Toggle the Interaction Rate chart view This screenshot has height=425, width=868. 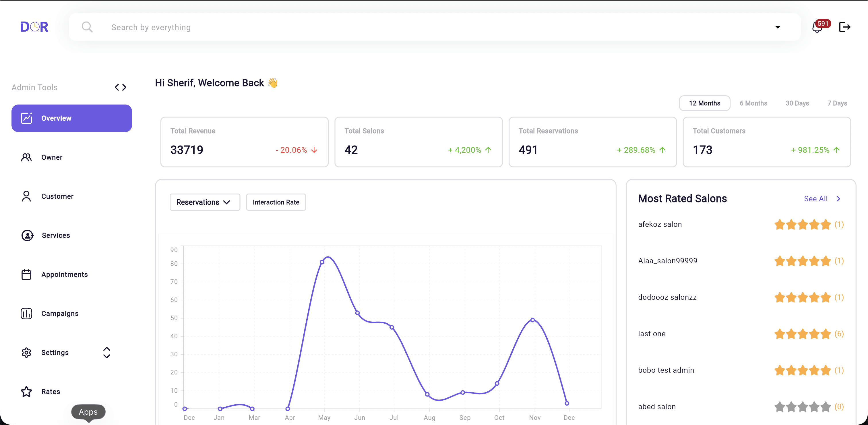(276, 202)
